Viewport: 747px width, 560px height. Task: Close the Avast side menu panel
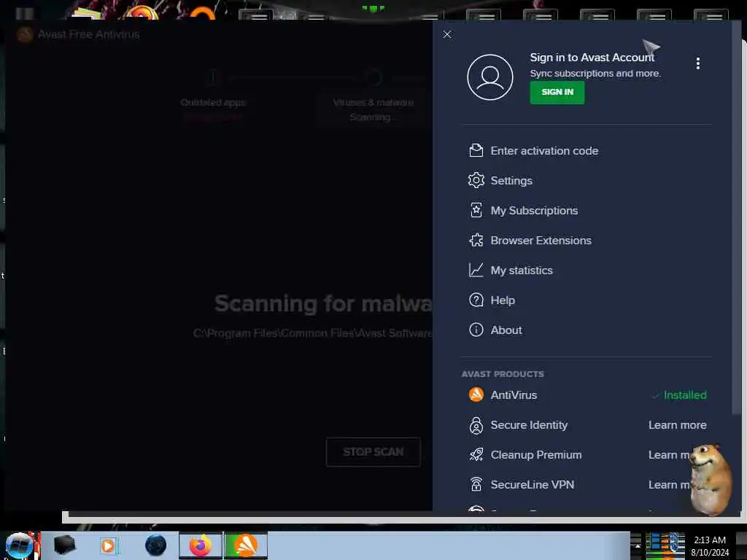(447, 34)
